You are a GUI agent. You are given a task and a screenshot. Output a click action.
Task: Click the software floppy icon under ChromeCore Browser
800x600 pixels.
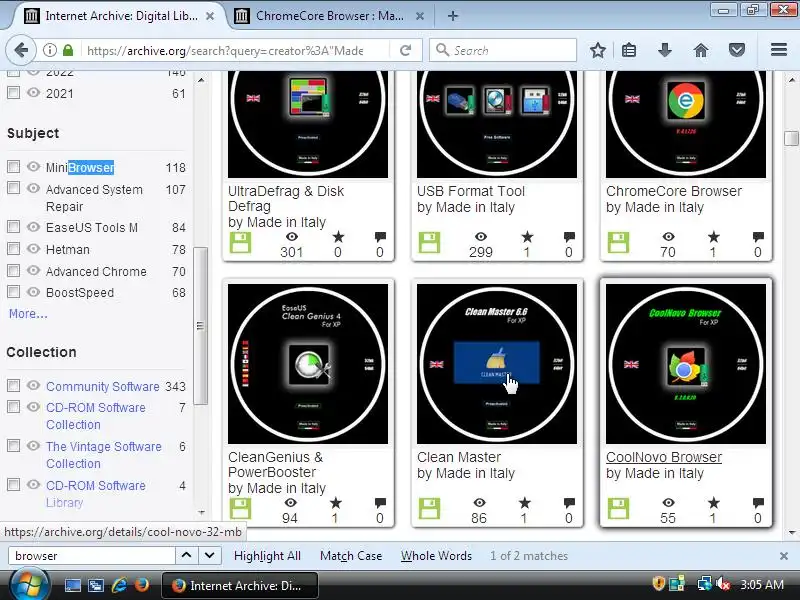618,243
